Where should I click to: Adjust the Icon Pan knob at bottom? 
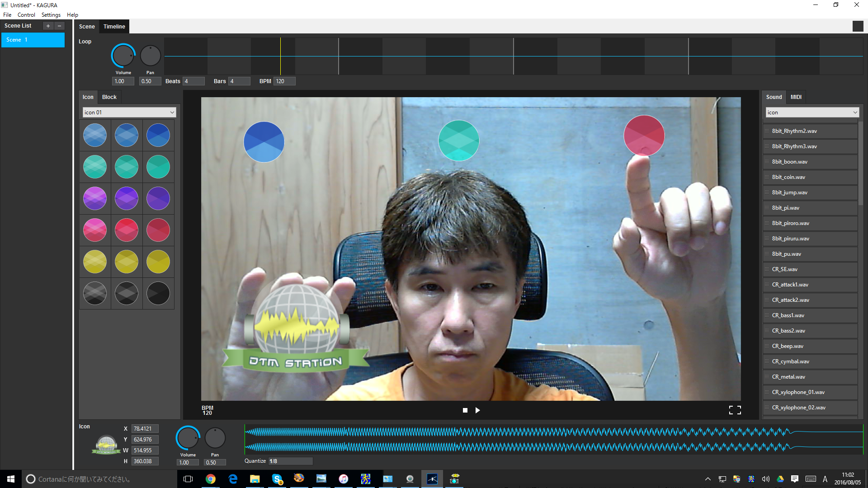tap(215, 438)
